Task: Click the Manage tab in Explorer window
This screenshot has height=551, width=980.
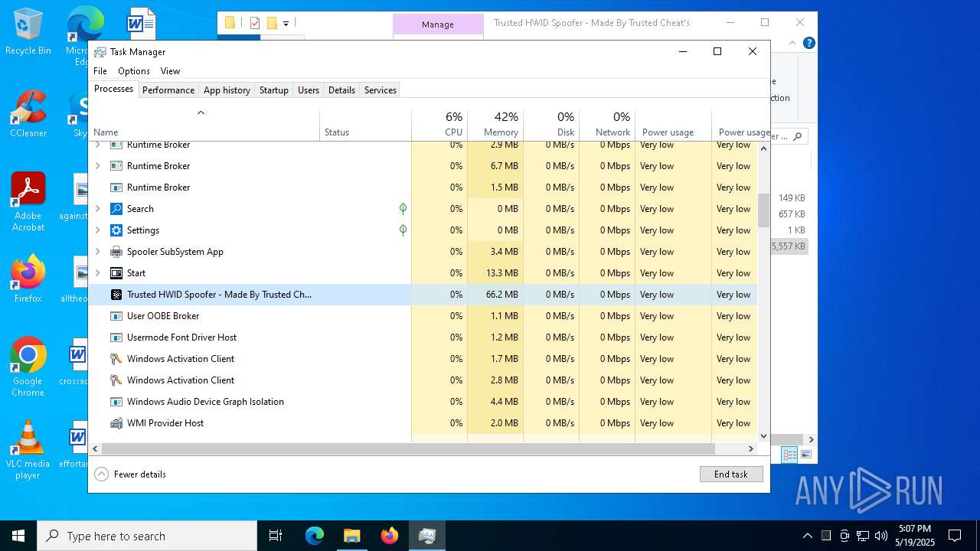Action: click(438, 24)
